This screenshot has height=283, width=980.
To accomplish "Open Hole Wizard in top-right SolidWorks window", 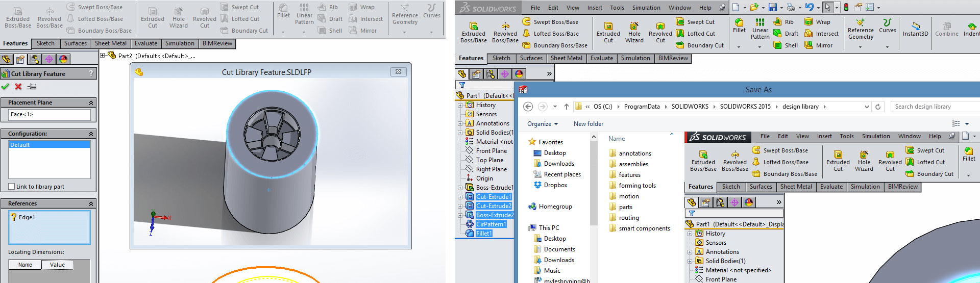I will pyautogui.click(x=634, y=32).
